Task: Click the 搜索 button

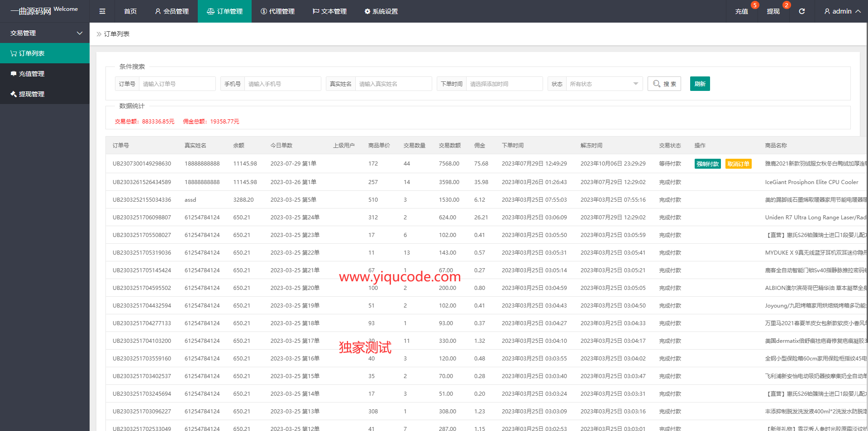Action: (x=664, y=84)
